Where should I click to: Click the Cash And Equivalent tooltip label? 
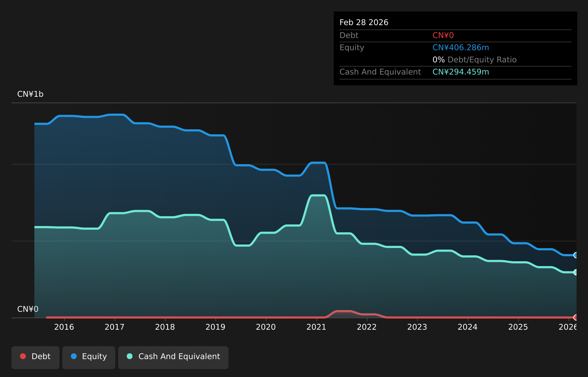(x=380, y=72)
